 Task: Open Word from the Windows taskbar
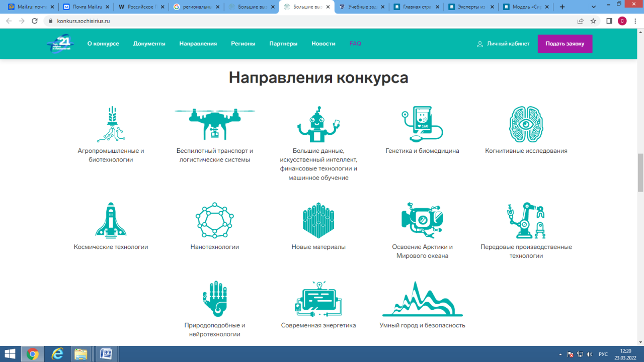coord(107,354)
